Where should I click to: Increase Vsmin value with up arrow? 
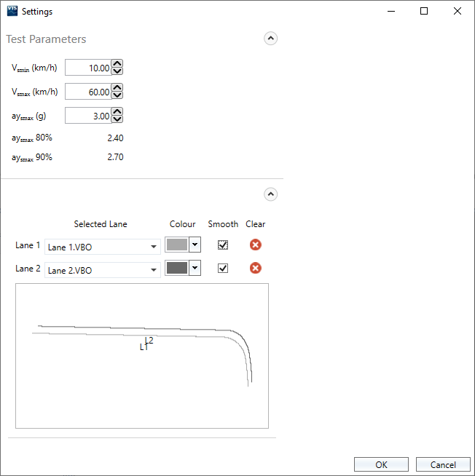coord(117,64)
